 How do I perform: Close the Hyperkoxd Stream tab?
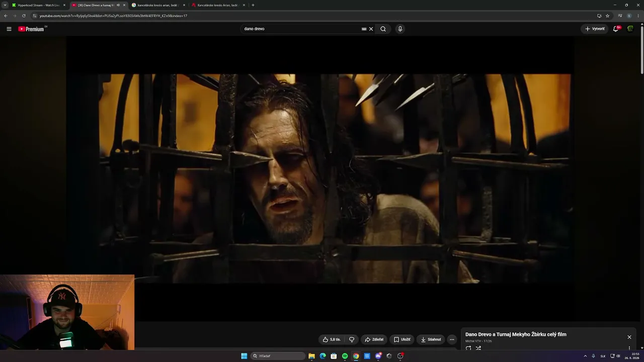point(64,5)
